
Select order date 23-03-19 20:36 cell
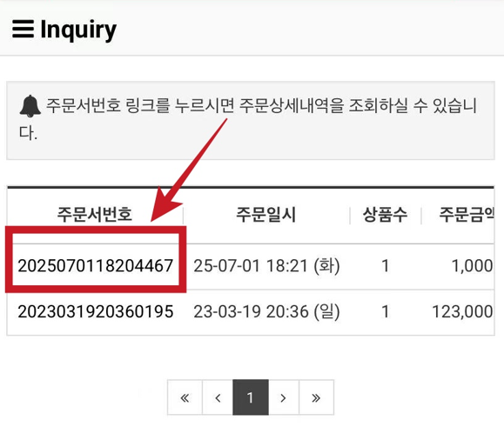coord(266,311)
